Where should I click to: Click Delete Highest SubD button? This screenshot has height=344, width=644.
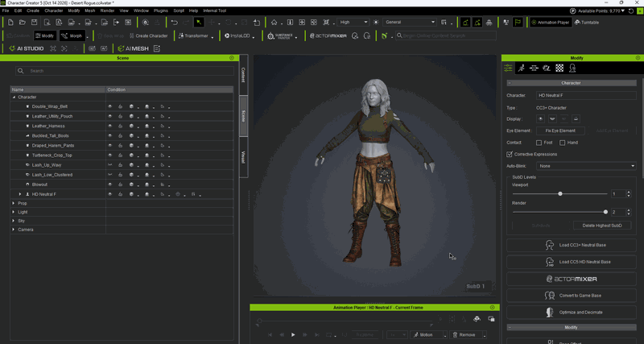602,226
